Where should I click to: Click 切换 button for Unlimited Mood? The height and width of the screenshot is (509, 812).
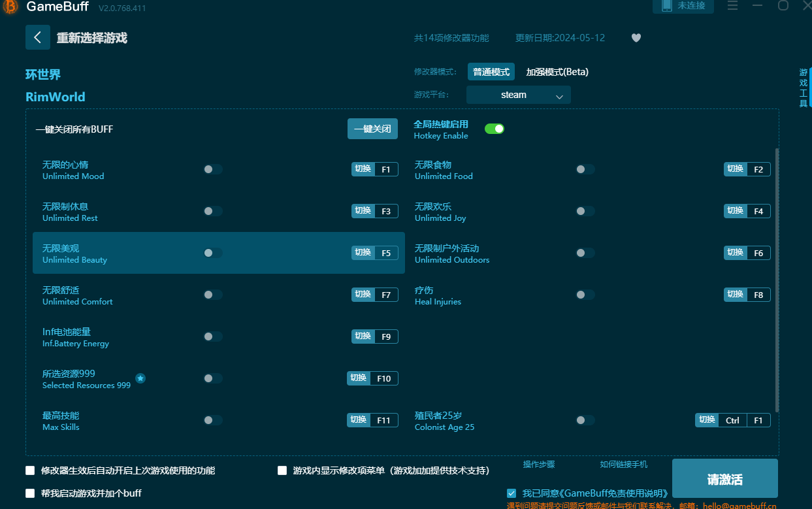click(x=363, y=169)
